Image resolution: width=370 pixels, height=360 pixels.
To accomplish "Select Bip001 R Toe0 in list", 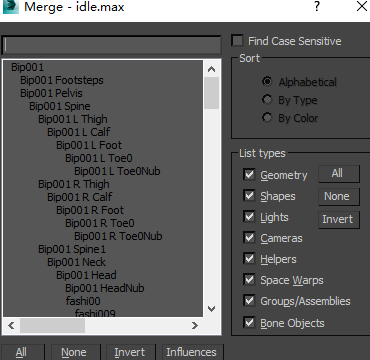I will (100, 223).
